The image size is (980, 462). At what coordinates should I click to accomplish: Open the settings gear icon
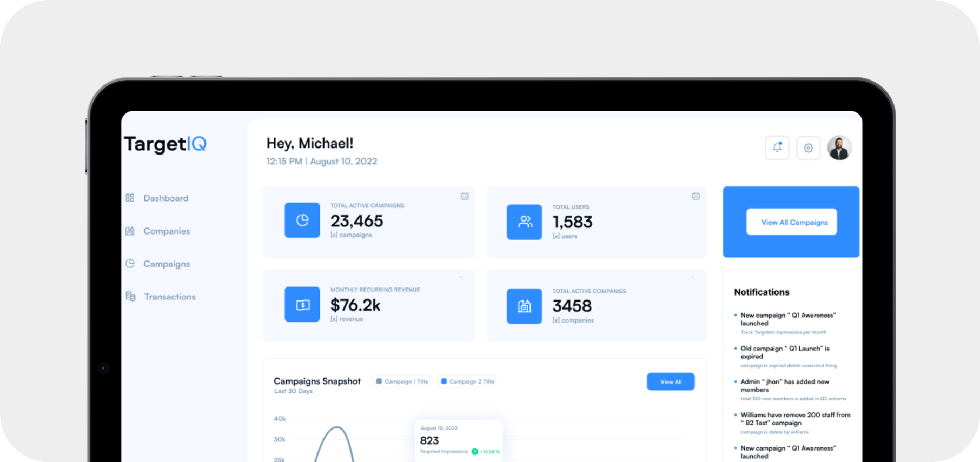click(808, 148)
